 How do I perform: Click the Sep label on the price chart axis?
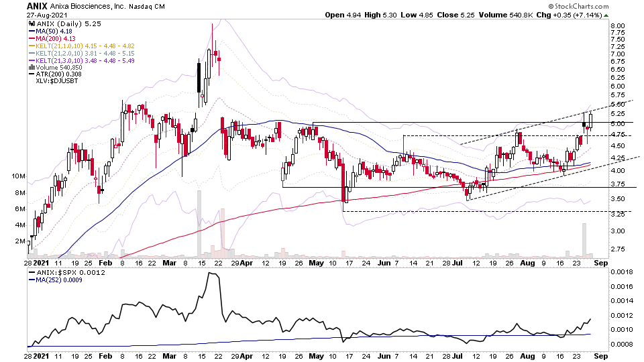[x=601, y=263]
